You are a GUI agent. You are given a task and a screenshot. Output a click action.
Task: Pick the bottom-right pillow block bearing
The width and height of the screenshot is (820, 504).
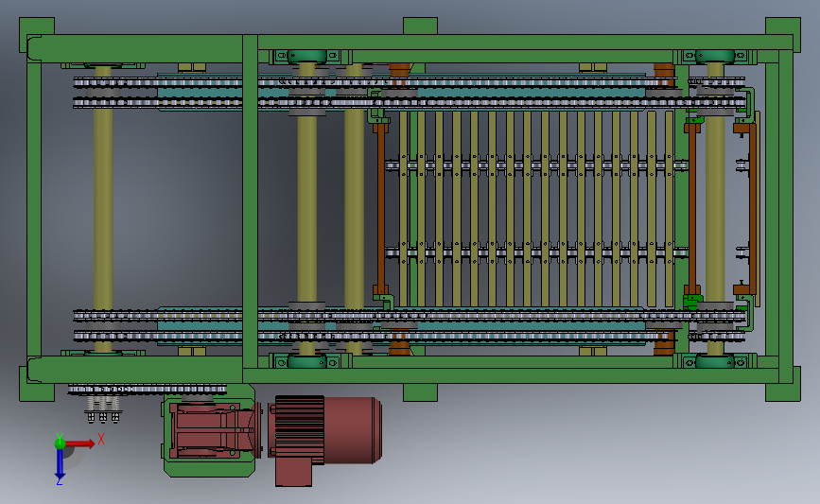click(x=715, y=361)
